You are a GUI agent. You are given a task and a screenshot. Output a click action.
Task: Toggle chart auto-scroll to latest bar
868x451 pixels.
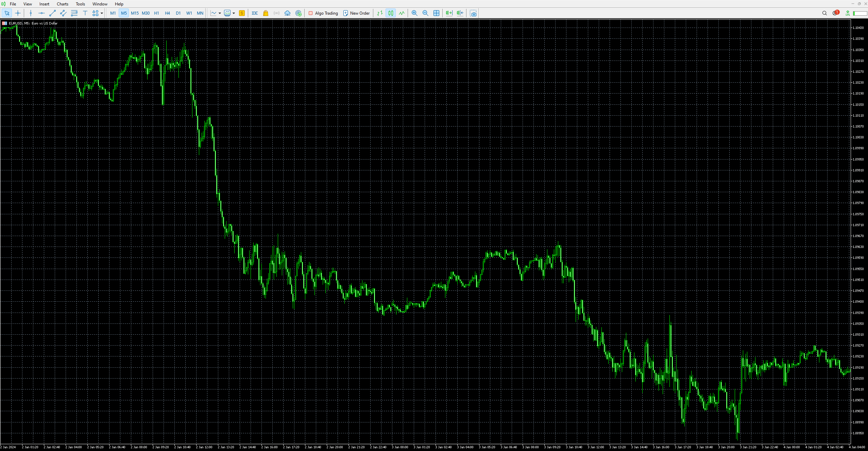coord(449,13)
